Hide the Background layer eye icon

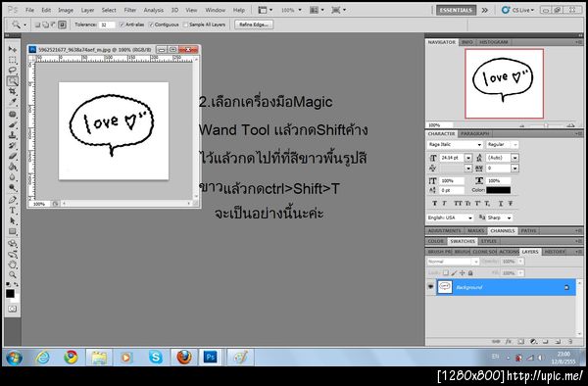tap(430, 287)
